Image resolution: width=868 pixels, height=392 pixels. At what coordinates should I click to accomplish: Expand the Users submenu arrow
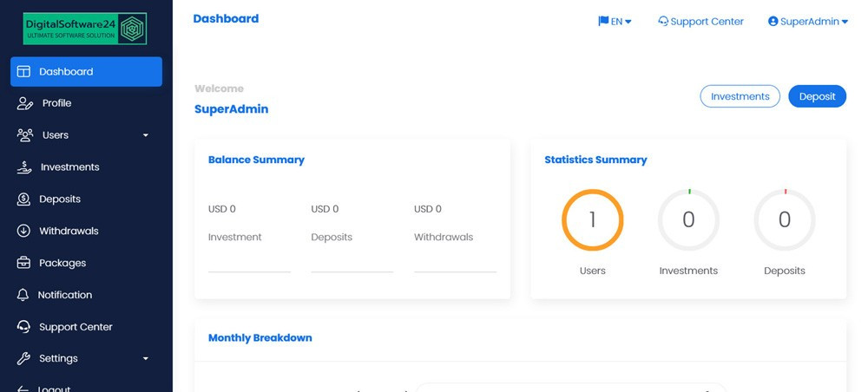click(x=146, y=136)
